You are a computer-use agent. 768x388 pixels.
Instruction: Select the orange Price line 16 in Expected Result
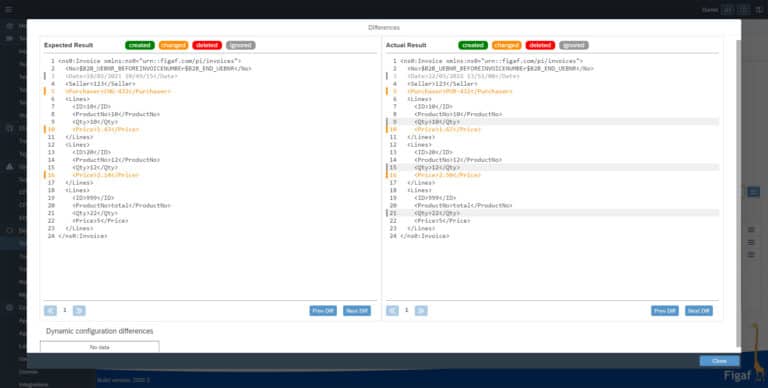[x=105, y=175]
